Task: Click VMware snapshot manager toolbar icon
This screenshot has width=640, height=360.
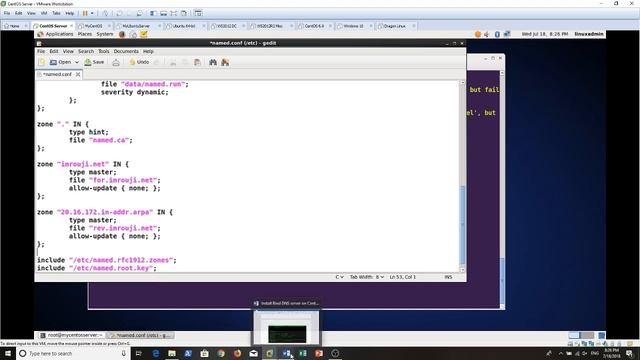Action: 139,13
